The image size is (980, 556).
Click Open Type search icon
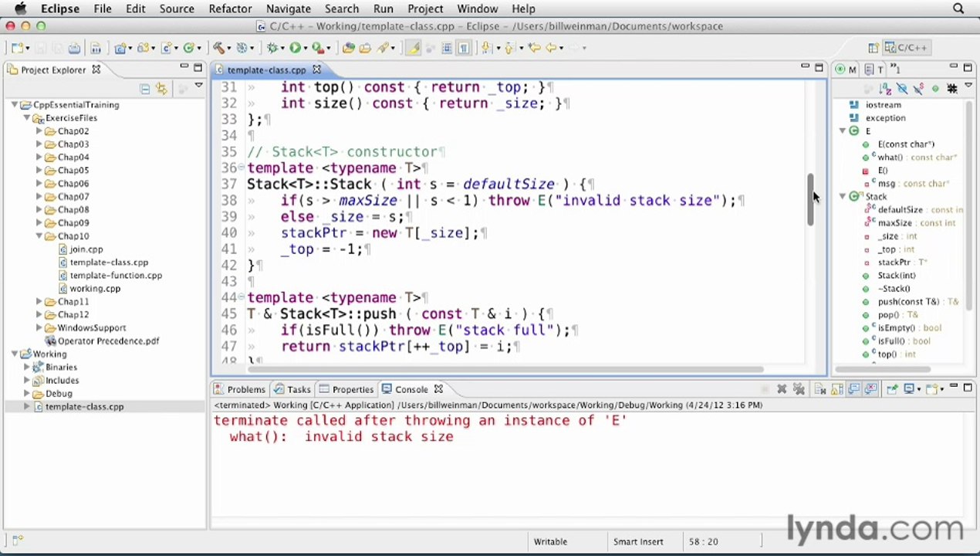click(348, 48)
